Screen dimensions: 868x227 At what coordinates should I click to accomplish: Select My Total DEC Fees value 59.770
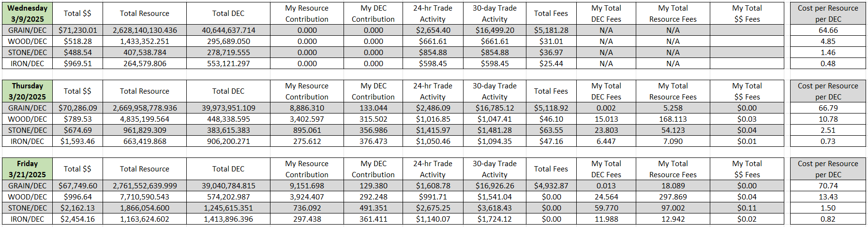pyautogui.click(x=606, y=208)
